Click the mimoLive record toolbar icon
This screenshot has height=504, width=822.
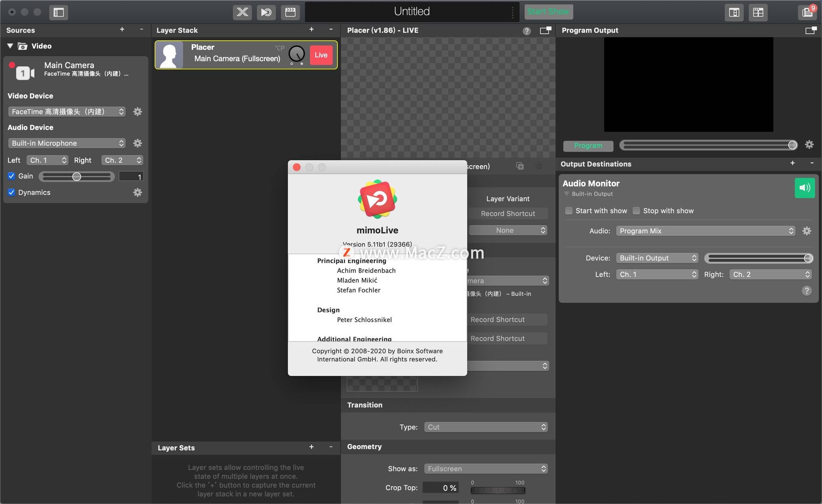tap(266, 12)
